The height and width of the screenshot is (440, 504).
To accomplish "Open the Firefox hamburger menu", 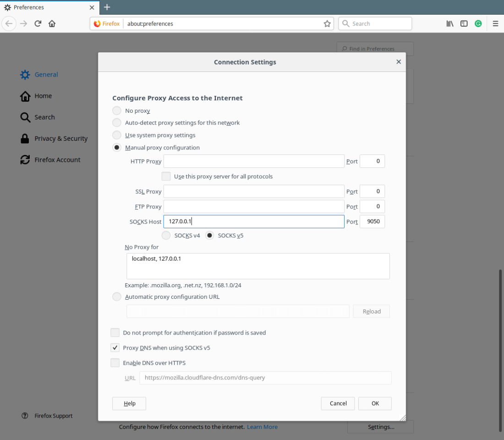I will [495, 23].
